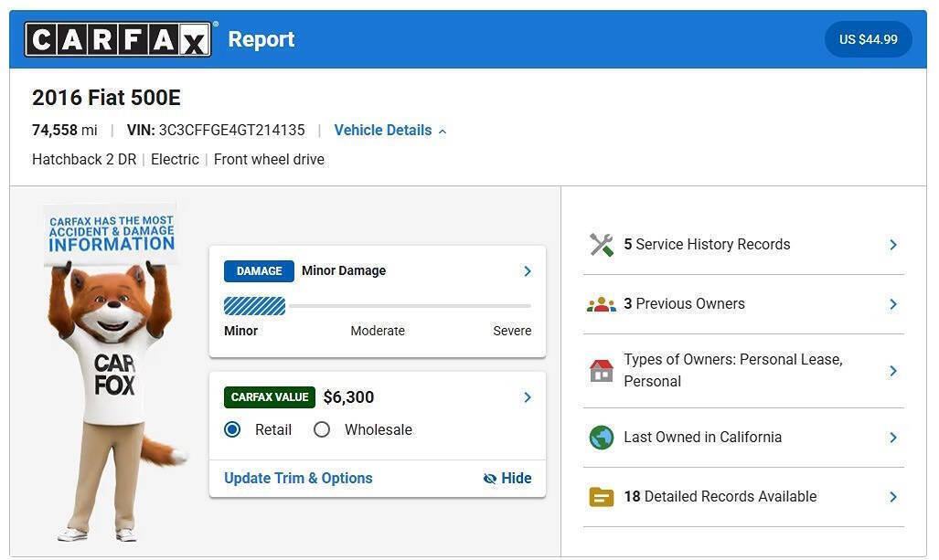Screen dimensions: 939x560
Task: Select the Retail radio button
Action: coord(232,429)
